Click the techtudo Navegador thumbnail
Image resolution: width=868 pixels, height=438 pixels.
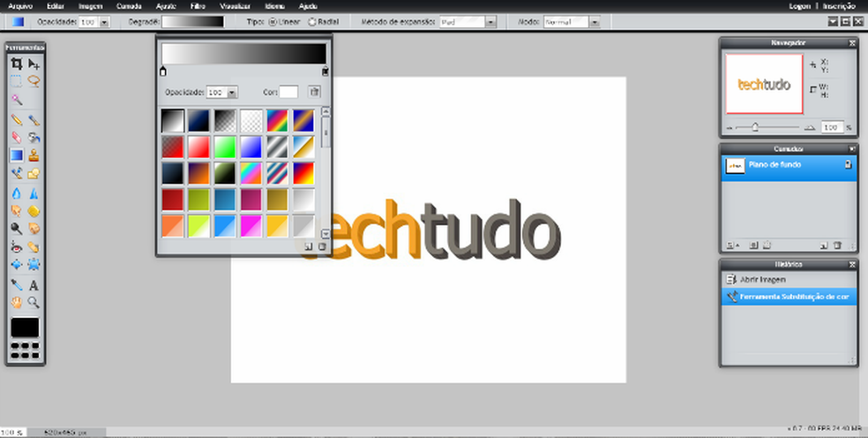tap(764, 84)
